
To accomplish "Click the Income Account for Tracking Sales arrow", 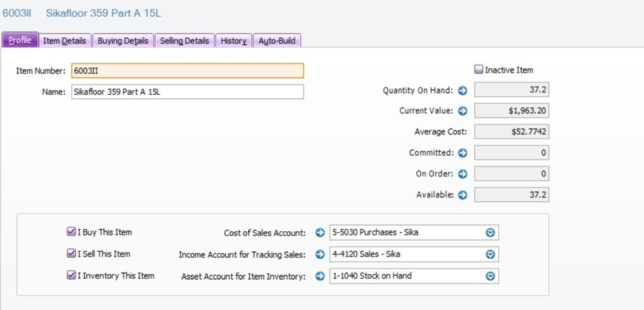I will tap(319, 254).
